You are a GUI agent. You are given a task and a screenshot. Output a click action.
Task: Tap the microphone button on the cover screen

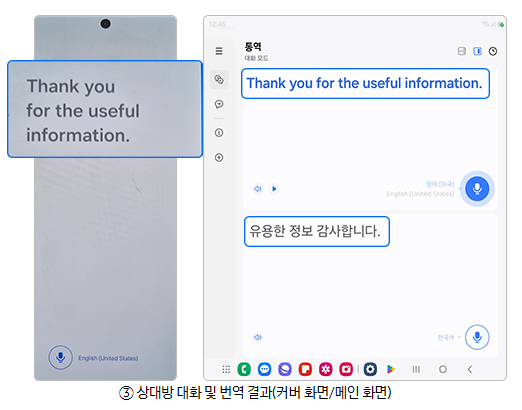(60, 357)
